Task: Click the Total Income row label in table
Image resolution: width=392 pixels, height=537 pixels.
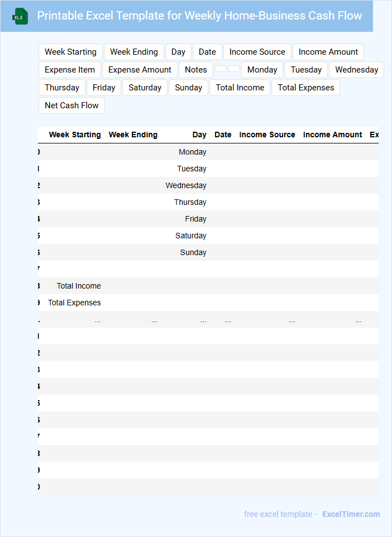Action: pyautogui.click(x=79, y=286)
